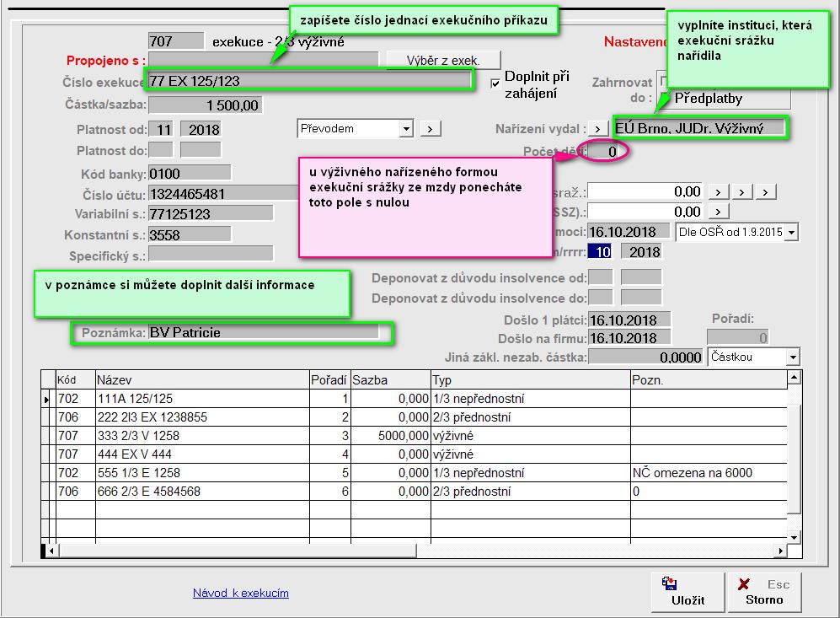Click the empty Platnost do month field
Screen dimensions: 840x618
click(x=161, y=149)
